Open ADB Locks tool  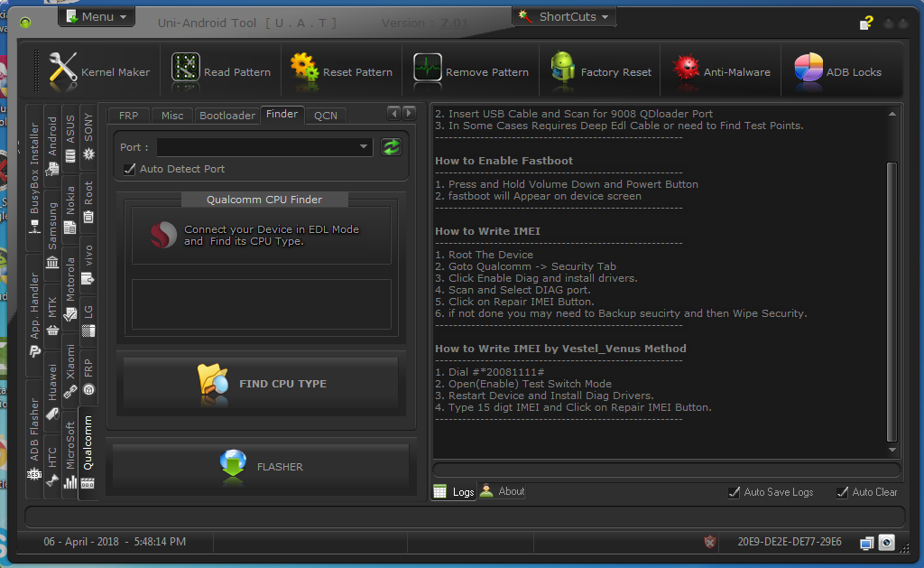(837, 71)
